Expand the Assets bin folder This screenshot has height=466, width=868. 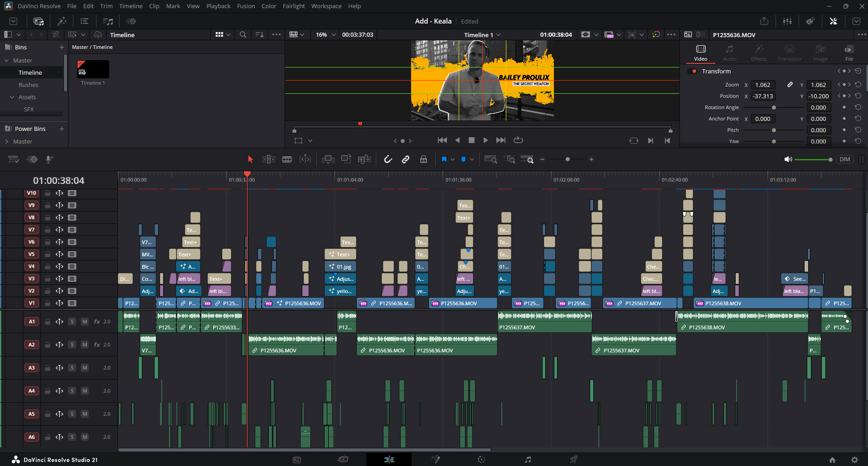[x=12, y=97]
